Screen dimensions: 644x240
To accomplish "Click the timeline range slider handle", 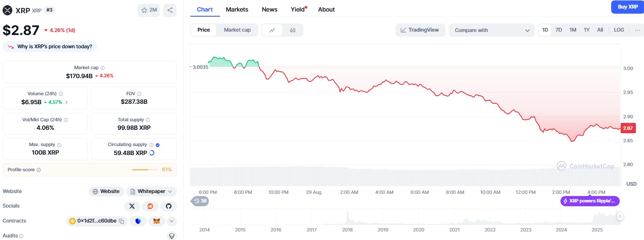I will 620,217.
